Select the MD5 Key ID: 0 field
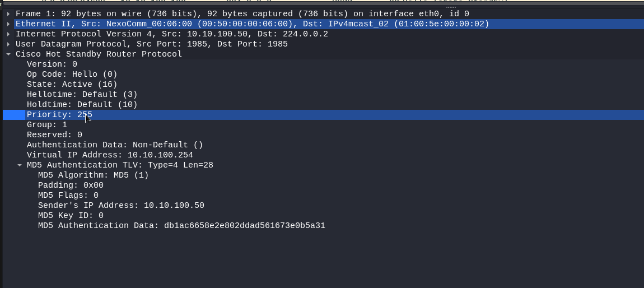Screen dimensions: 644x288 [x=71, y=216]
